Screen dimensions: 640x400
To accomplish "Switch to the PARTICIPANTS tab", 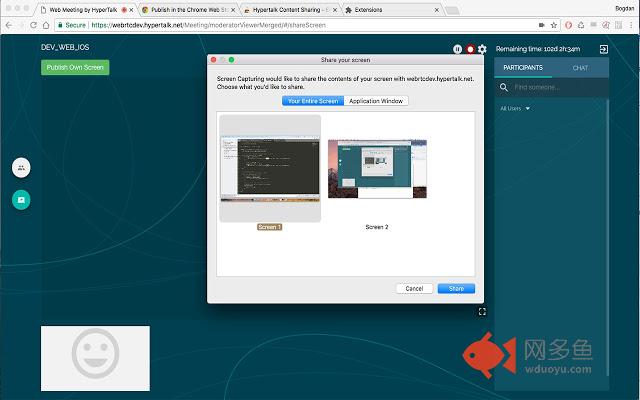I will 523,68.
